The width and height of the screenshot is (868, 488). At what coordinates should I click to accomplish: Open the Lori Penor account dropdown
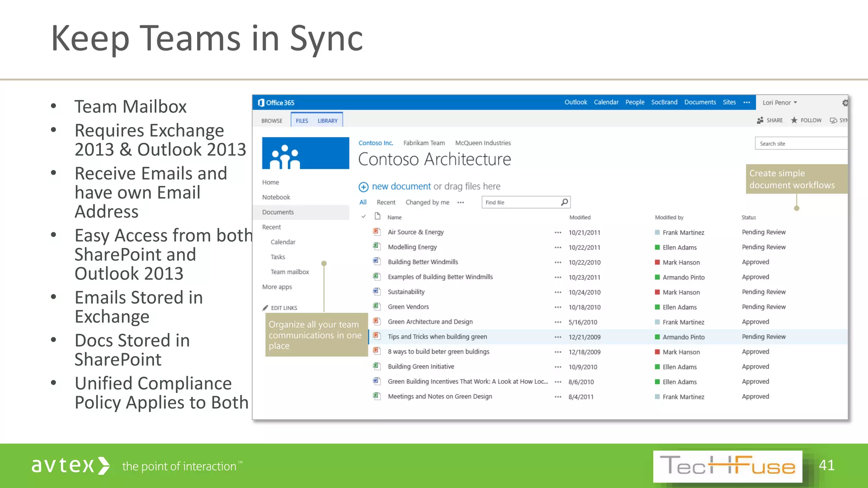click(780, 103)
